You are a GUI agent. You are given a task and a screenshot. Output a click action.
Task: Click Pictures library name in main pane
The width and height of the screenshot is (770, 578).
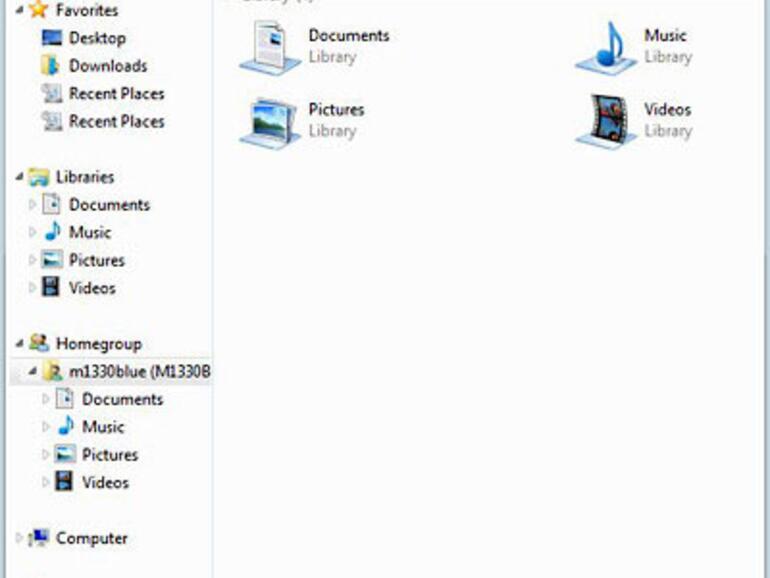click(x=336, y=109)
